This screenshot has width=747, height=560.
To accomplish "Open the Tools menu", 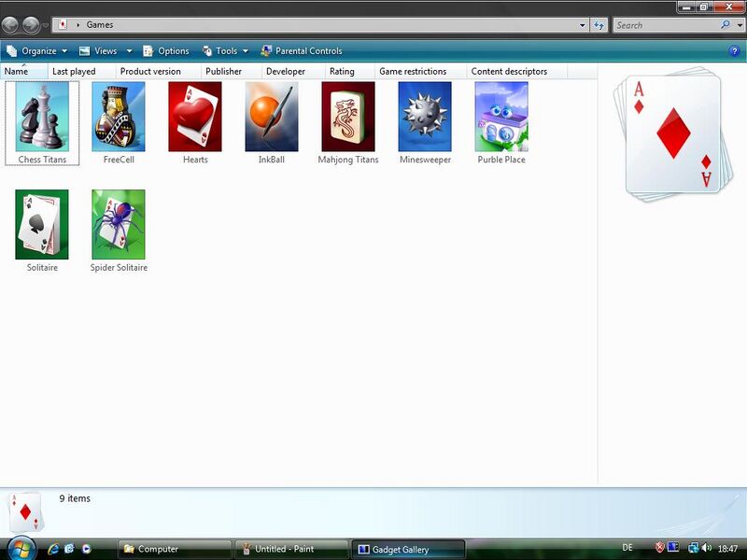I will pyautogui.click(x=225, y=51).
